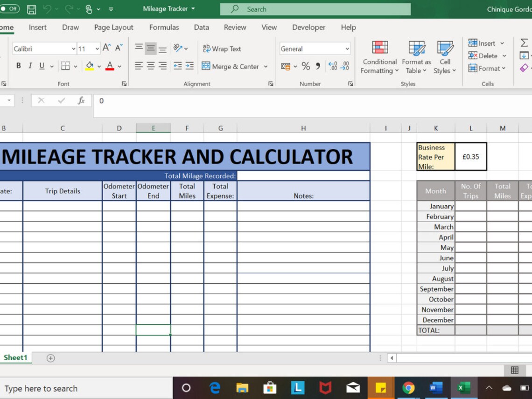532x399 pixels.
Task: Switch to the Formulas ribbon tab
Action: pos(164,28)
